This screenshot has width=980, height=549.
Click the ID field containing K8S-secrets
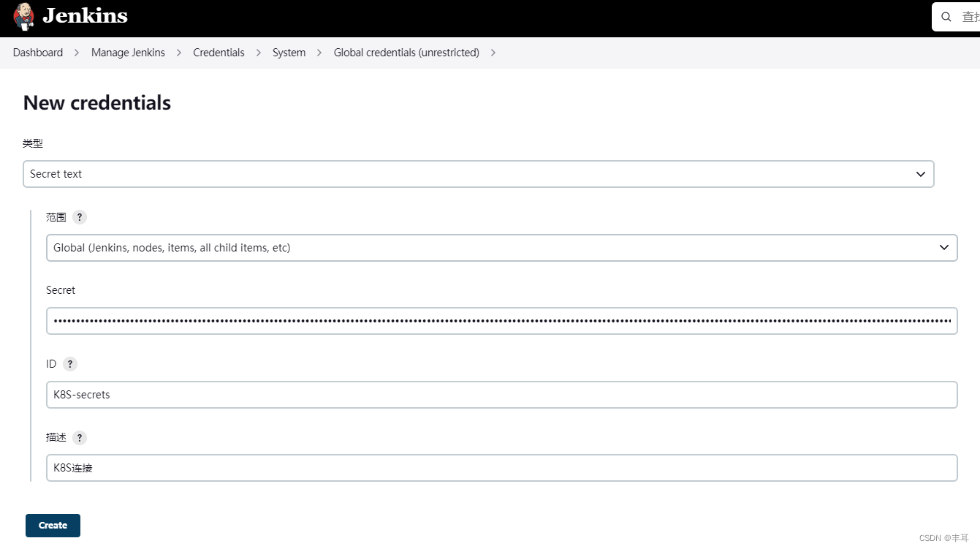501,395
